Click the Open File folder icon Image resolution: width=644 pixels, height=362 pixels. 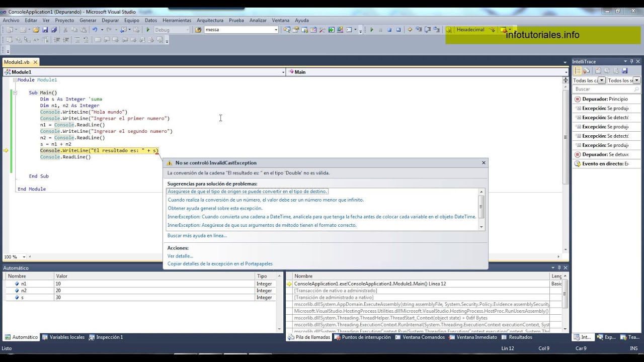point(36,30)
